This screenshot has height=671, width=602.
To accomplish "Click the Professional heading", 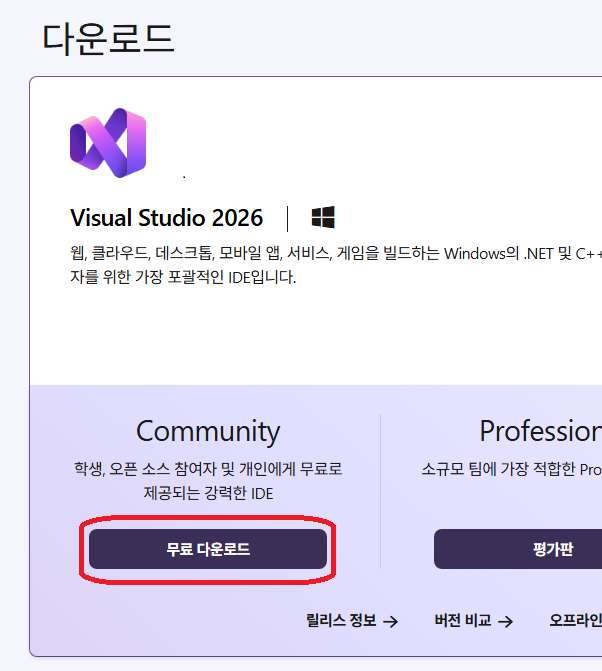I will (541, 431).
